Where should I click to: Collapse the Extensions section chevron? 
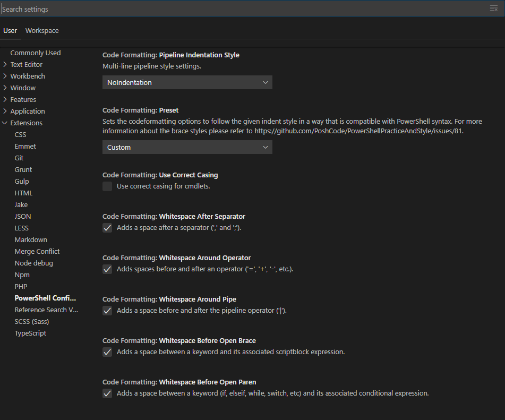pyautogui.click(x=5, y=123)
